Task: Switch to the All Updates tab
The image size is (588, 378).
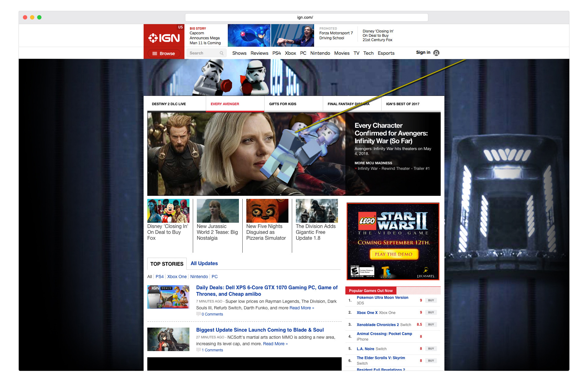Action: (x=204, y=264)
